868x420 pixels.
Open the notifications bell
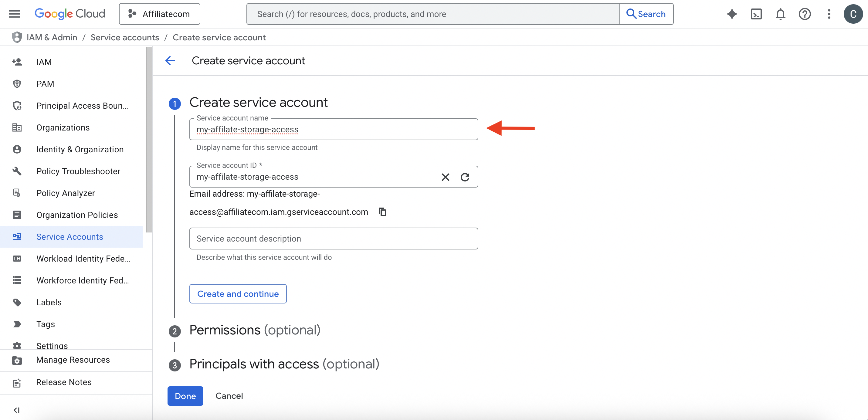(780, 14)
